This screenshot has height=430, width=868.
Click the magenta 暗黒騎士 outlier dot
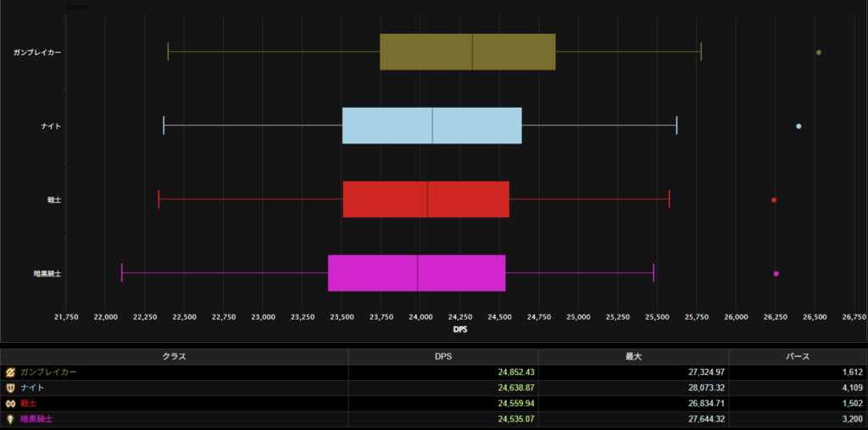776,274
